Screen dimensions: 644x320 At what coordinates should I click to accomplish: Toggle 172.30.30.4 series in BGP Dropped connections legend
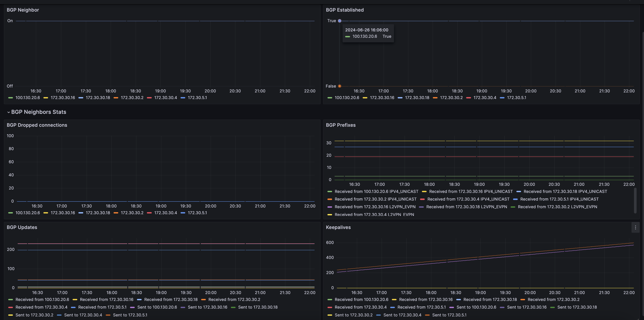[x=165, y=213]
